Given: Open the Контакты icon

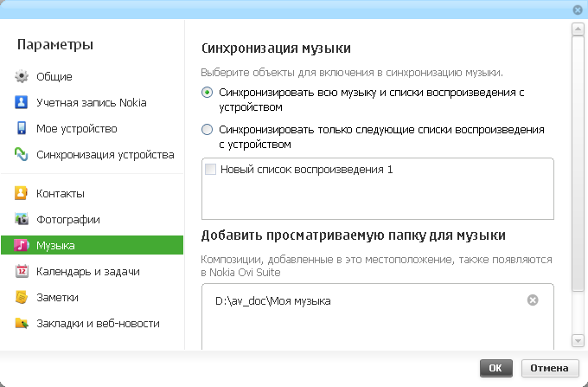Looking at the screenshot, I should 22,193.
